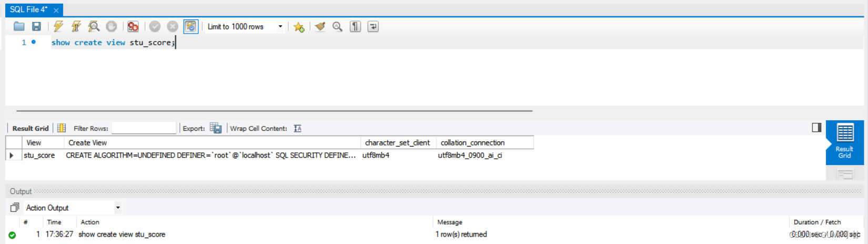Screen dimensions: 868x244
Task: Toggle invisible characters pilcrow icon
Action: (x=356, y=26)
